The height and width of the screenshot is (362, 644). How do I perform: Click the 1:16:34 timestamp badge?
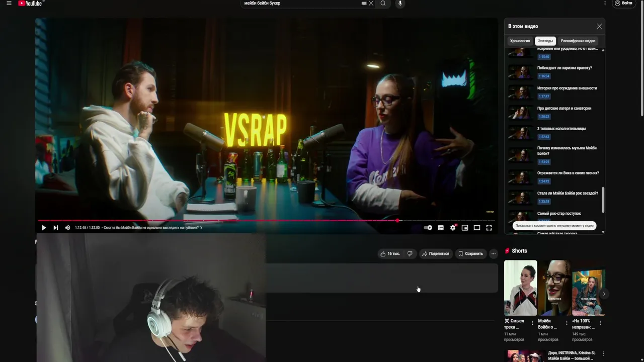pos(544,76)
